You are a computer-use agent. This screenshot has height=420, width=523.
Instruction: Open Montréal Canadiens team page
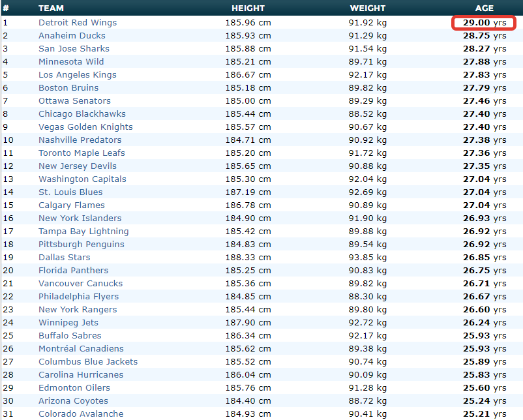[81, 349]
